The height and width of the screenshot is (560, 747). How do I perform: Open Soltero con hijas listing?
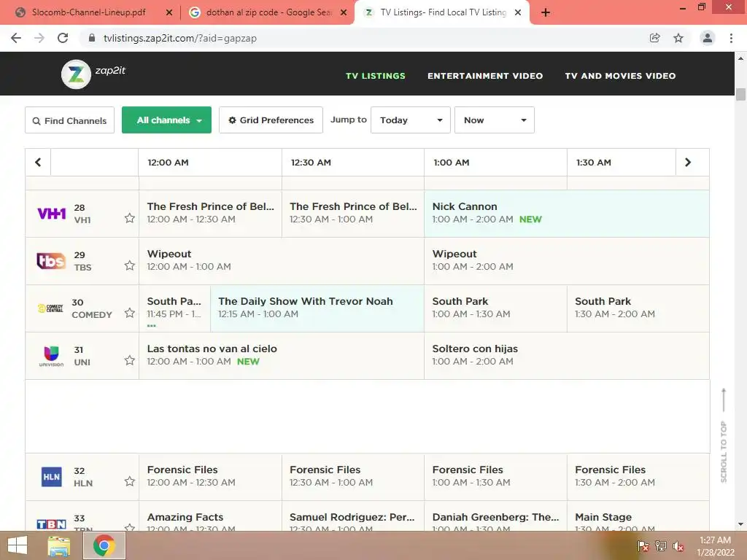(x=566, y=356)
